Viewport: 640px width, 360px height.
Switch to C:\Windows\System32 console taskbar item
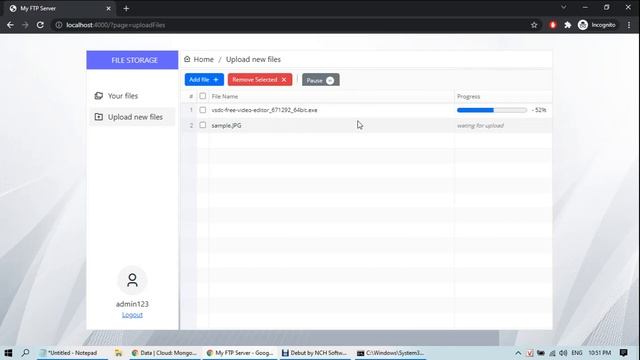click(390, 353)
